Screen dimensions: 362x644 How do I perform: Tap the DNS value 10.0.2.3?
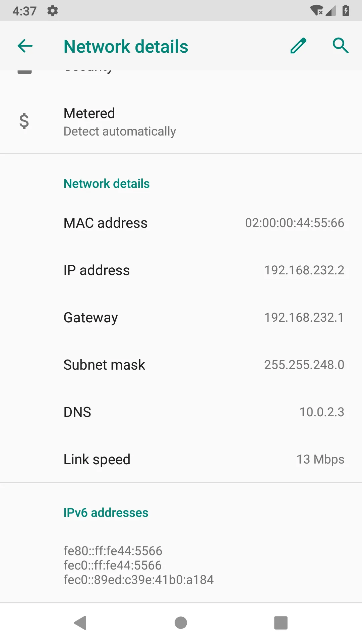(x=321, y=412)
